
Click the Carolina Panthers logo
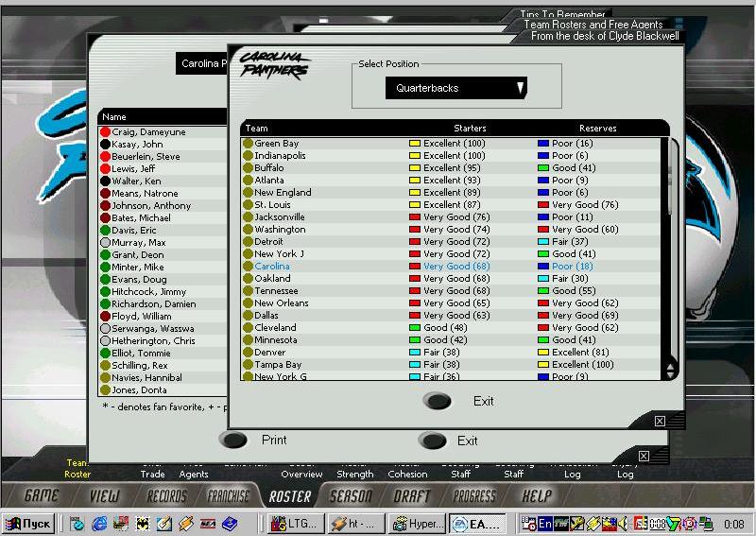pyautogui.click(x=273, y=64)
